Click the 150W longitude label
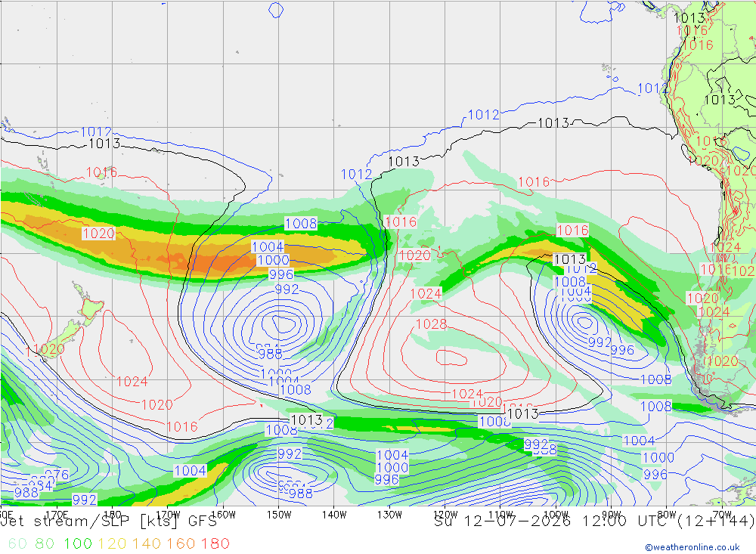756x554 pixels. click(279, 515)
